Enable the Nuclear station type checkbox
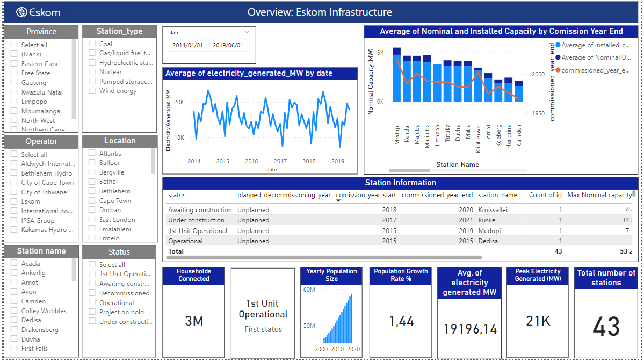The height and width of the screenshot is (362, 644). (92, 72)
